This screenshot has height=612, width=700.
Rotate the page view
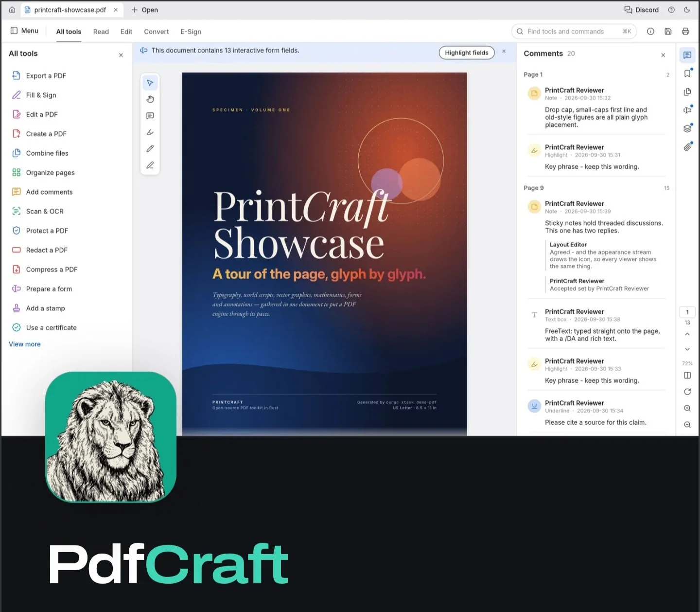(x=687, y=392)
